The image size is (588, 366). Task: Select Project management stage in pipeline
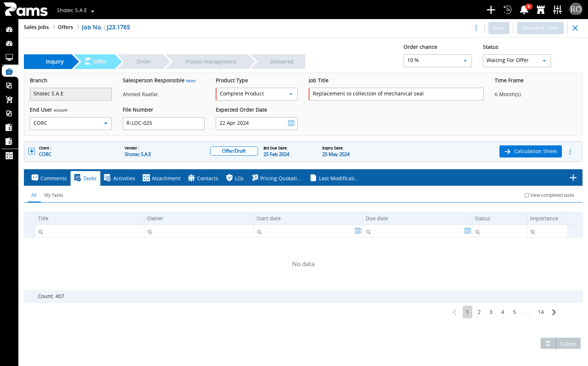pos(211,62)
